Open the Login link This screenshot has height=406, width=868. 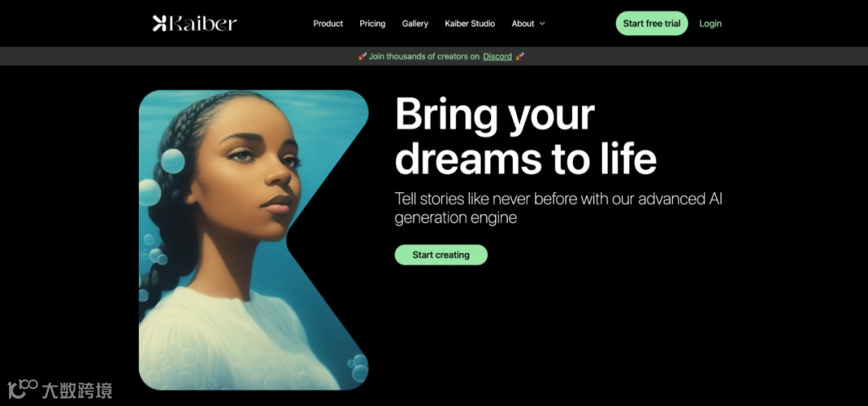(710, 23)
